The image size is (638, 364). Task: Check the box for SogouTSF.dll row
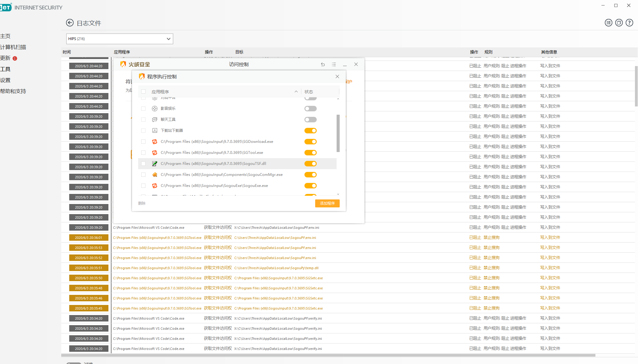[143, 164]
